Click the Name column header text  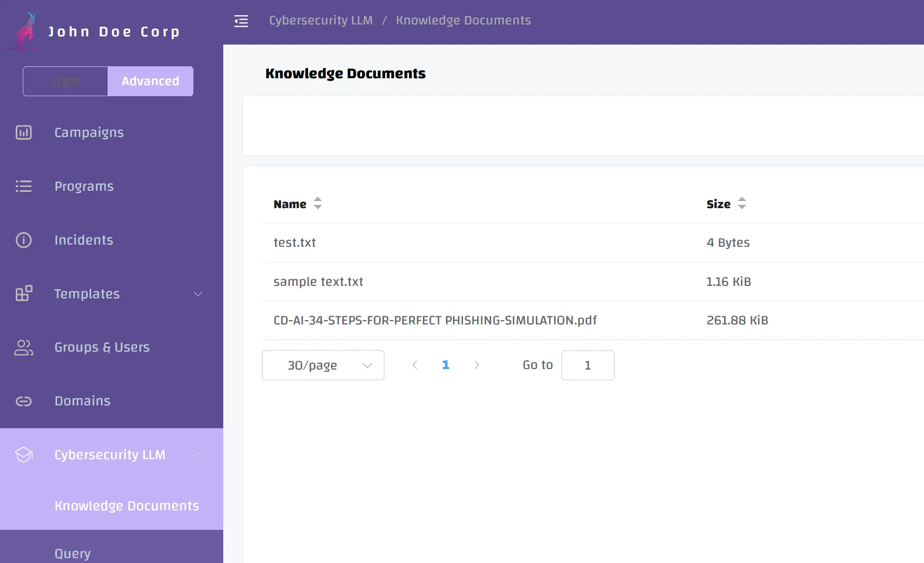click(x=290, y=204)
